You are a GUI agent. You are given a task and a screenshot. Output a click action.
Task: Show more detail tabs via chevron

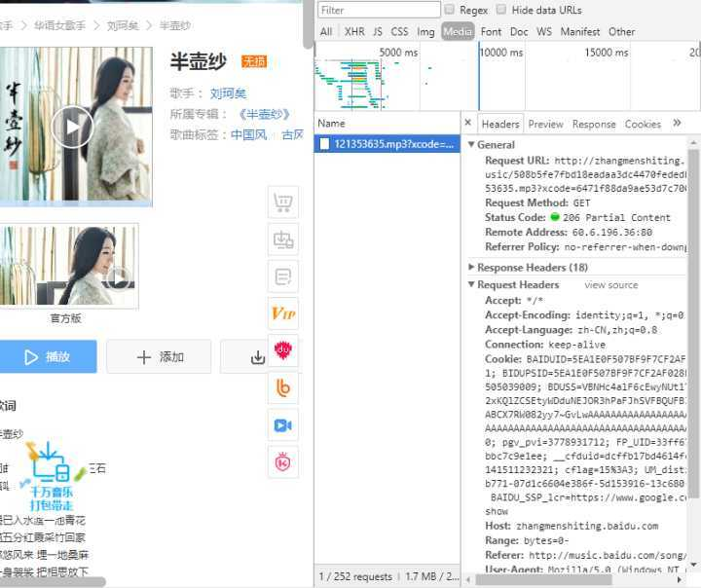(677, 123)
